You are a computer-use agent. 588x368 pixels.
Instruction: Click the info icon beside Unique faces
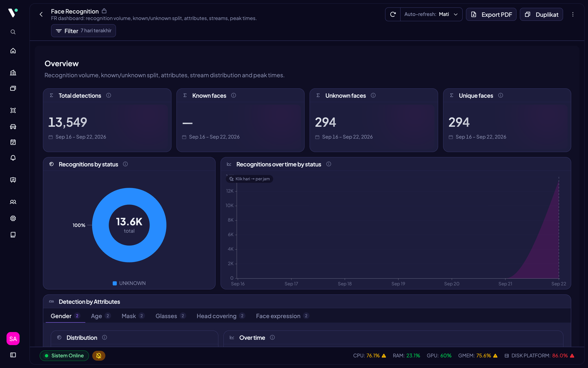click(501, 95)
